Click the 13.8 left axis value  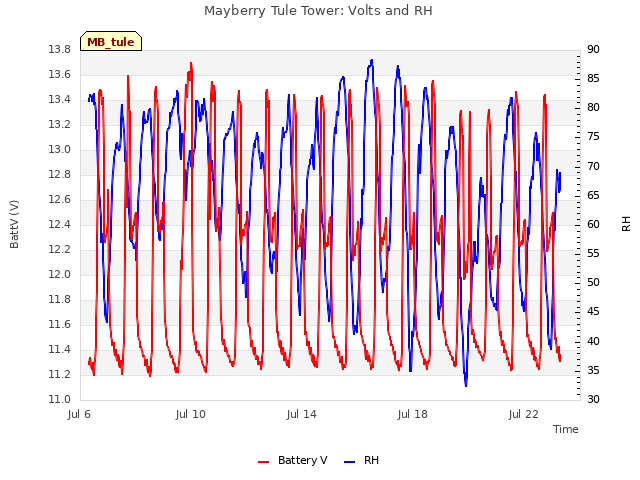click(60, 49)
